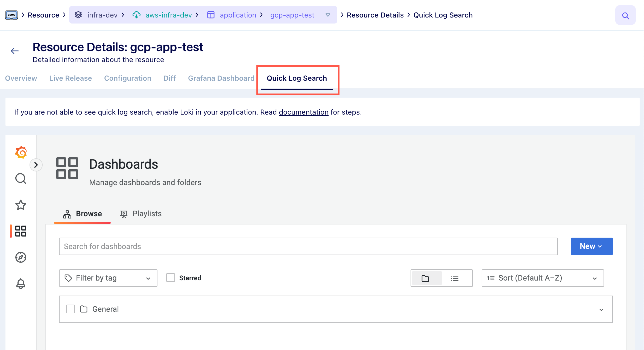Focus the Search for dashboards field

click(x=308, y=246)
